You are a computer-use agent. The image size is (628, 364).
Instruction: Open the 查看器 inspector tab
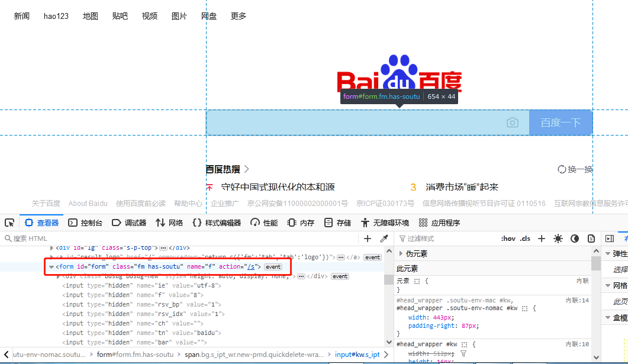41,223
